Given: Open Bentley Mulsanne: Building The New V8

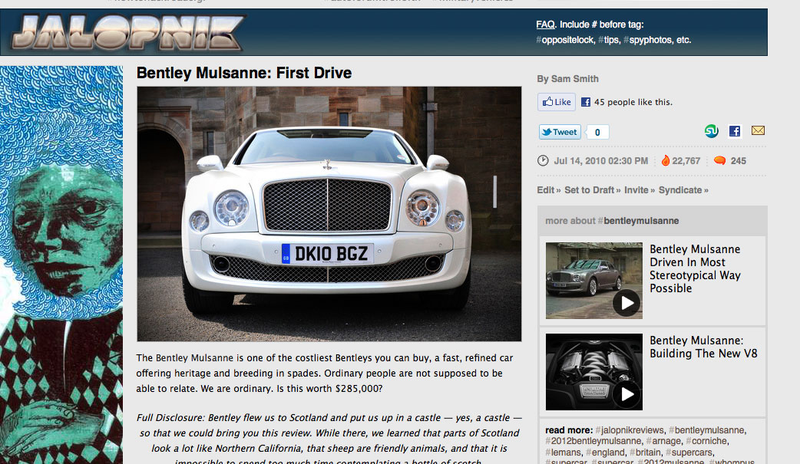Looking at the screenshot, I should (703, 347).
